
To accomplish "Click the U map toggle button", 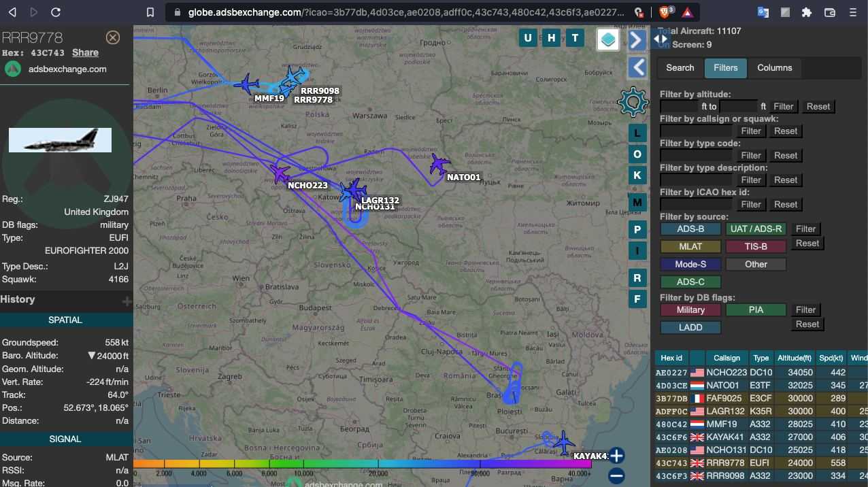I will coord(528,38).
